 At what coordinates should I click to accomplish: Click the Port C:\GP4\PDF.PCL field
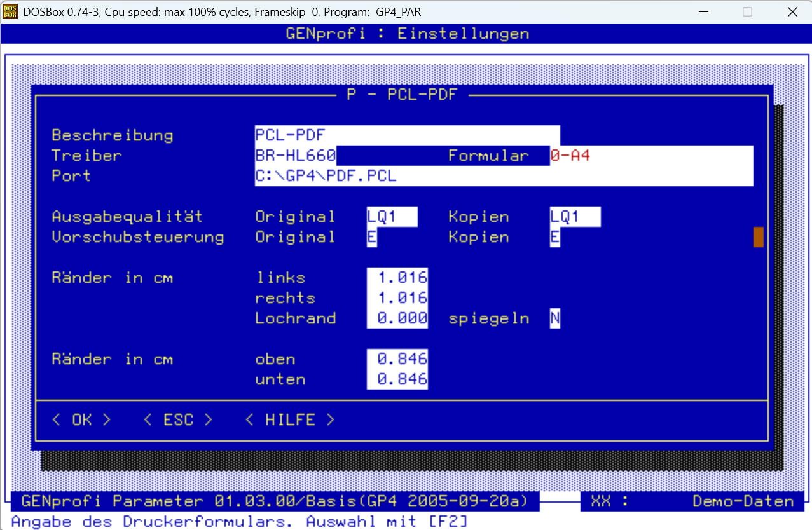(504, 176)
